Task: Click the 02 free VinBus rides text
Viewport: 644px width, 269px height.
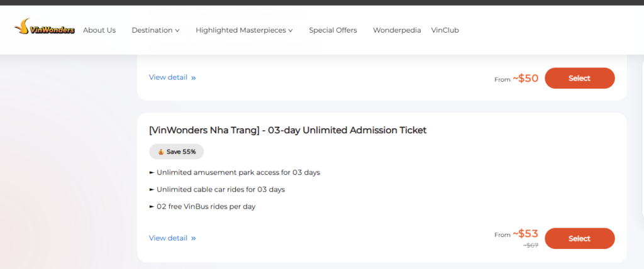Action: coord(206,206)
